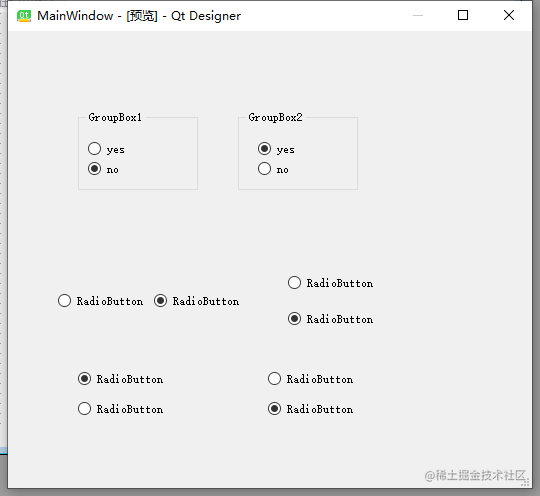
Task: Click the GroupBox1 title label
Action: (115, 118)
